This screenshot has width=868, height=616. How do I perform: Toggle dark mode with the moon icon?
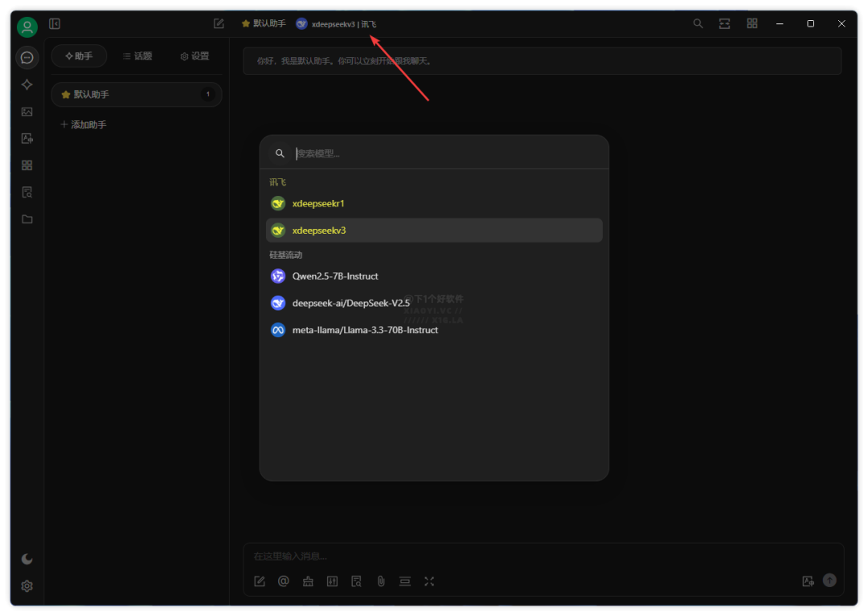27,559
